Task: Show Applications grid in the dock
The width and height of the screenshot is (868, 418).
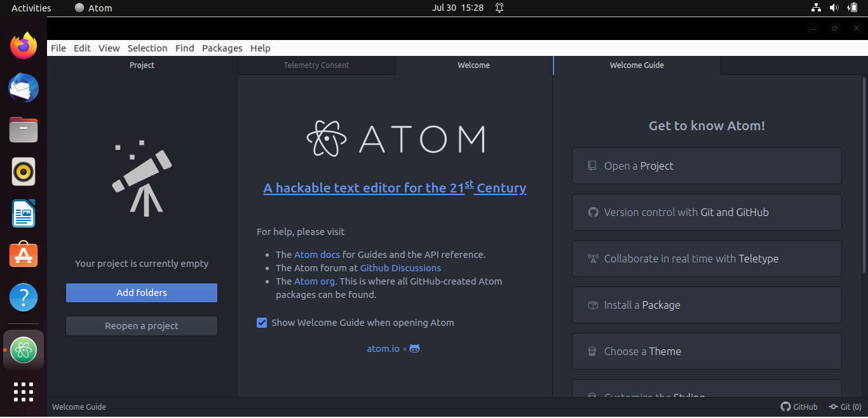Action: tap(24, 392)
